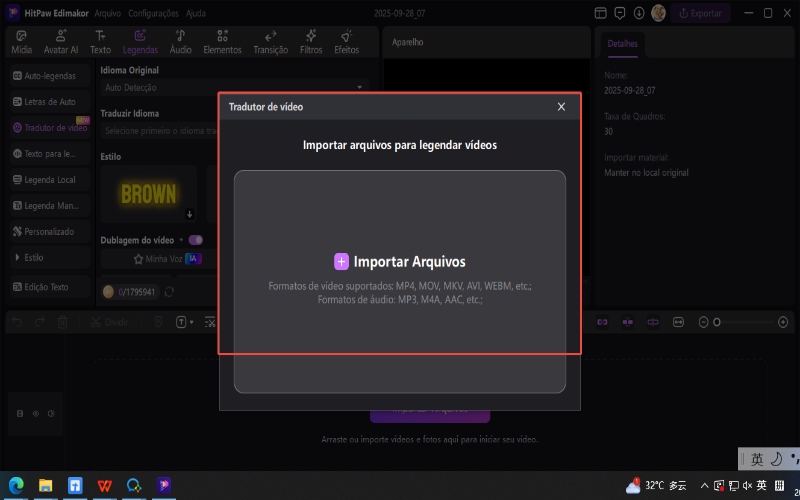Expand the Estilo sidebar section

(x=50, y=258)
